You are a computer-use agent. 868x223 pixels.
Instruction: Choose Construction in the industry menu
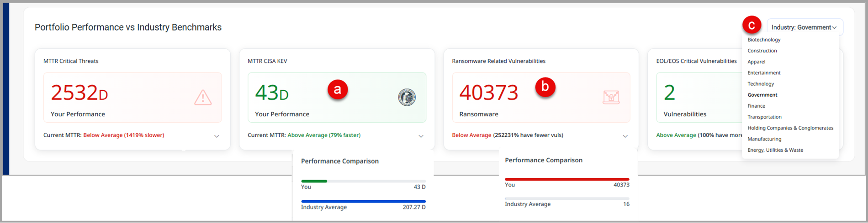coord(762,51)
